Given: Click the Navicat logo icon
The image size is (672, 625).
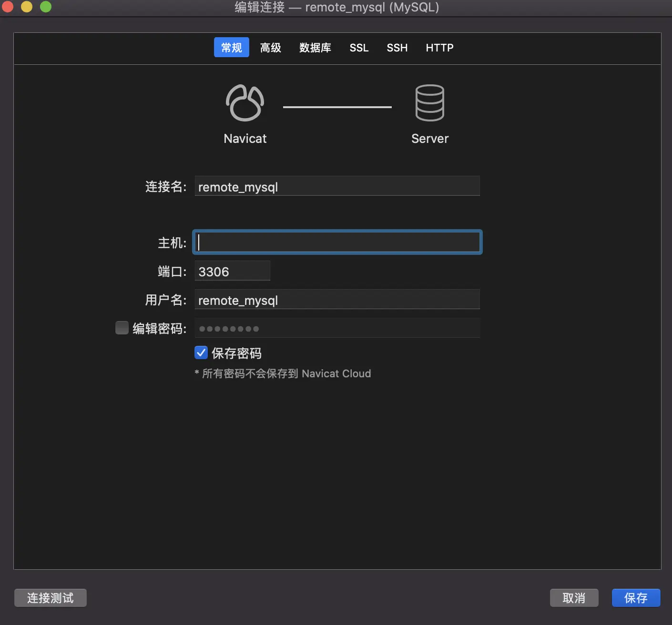Looking at the screenshot, I should [245, 103].
